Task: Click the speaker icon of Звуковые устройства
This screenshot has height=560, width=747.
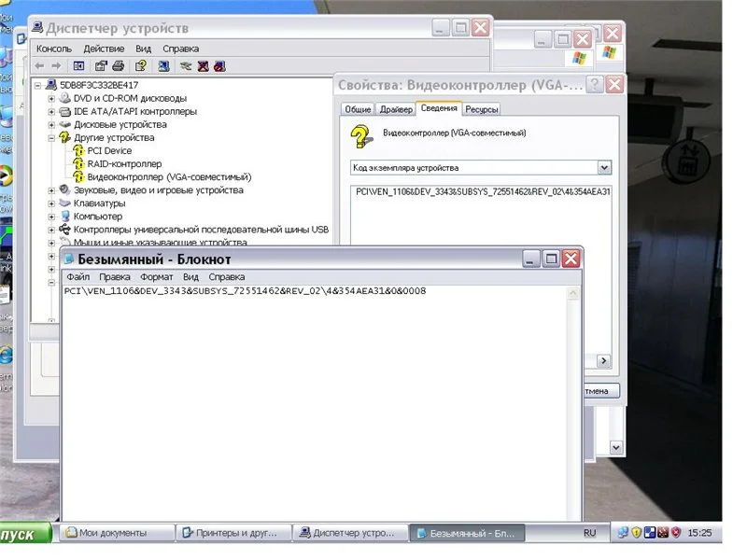Action: [64, 190]
